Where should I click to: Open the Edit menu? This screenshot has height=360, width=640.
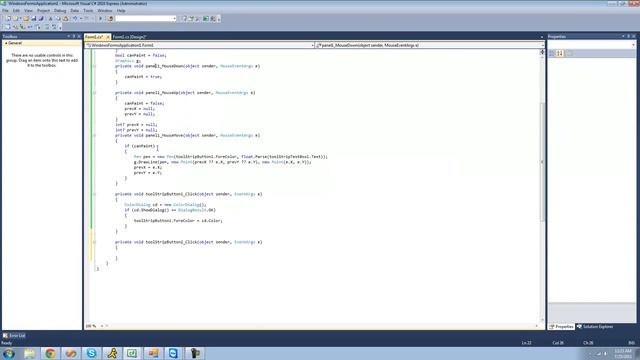click(16, 11)
